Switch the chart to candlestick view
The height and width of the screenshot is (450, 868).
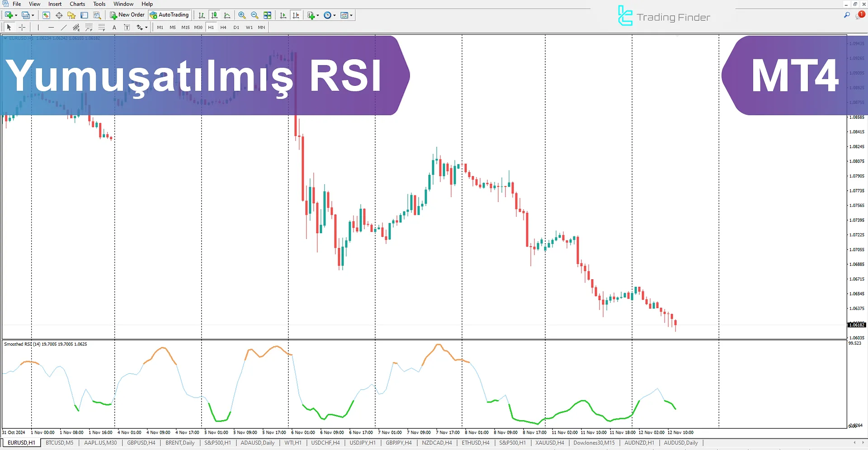click(214, 15)
